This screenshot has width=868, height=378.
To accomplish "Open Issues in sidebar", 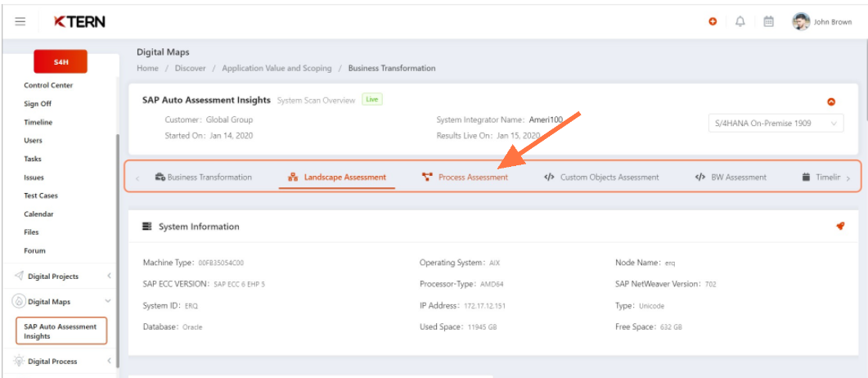I will tap(34, 178).
